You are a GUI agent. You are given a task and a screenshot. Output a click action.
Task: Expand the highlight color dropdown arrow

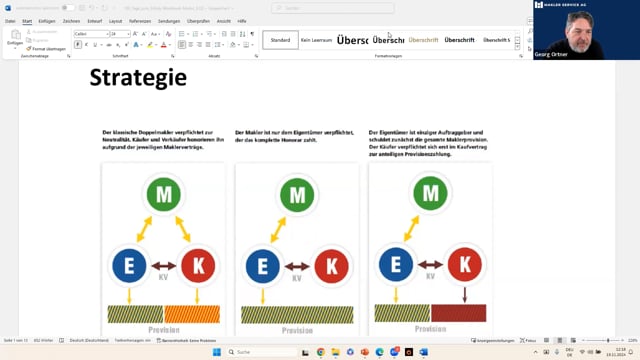coord(156,45)
